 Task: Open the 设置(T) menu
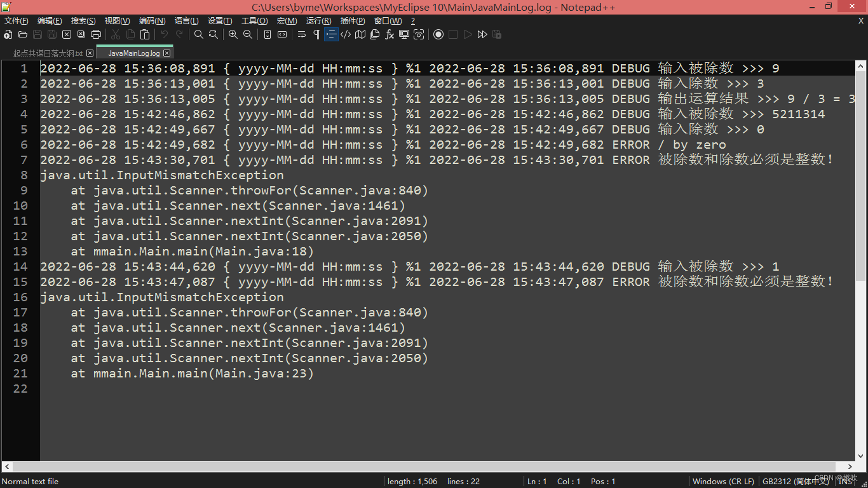point(220,21)
